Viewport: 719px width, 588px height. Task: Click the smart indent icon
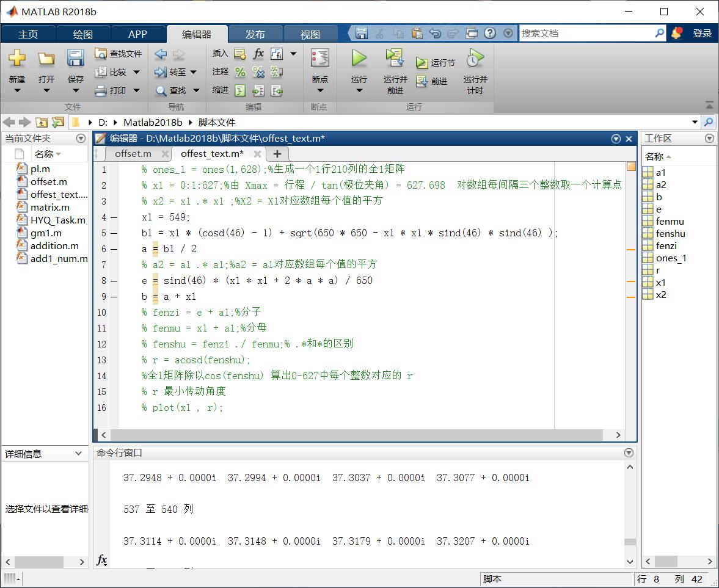[240, 91]
